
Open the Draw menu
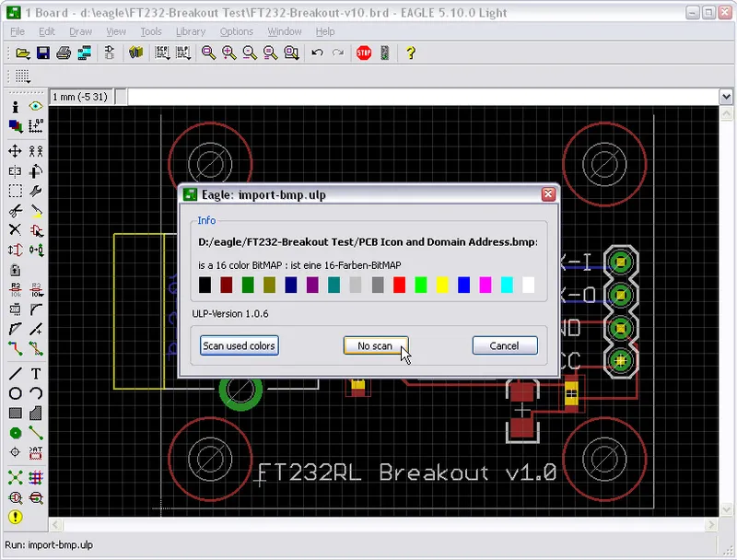82,30
